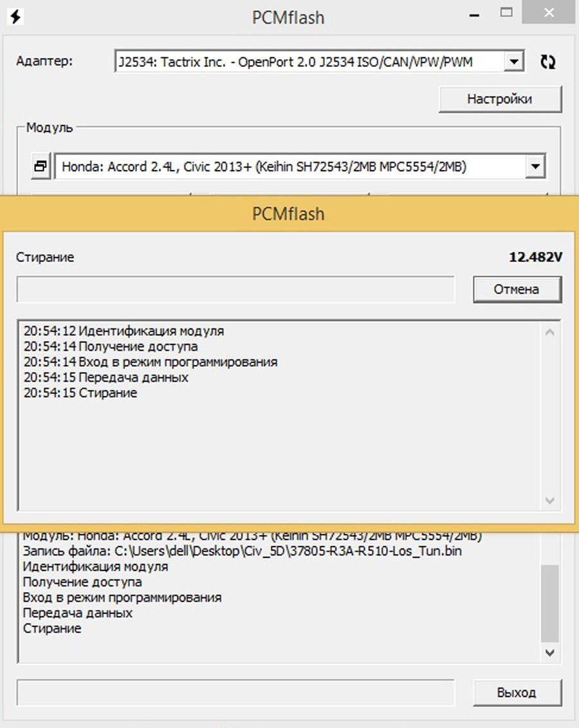Click the 'Стирание' status label in dialog
Viewport: 579px width, 728px height.
tap(45, 257)
